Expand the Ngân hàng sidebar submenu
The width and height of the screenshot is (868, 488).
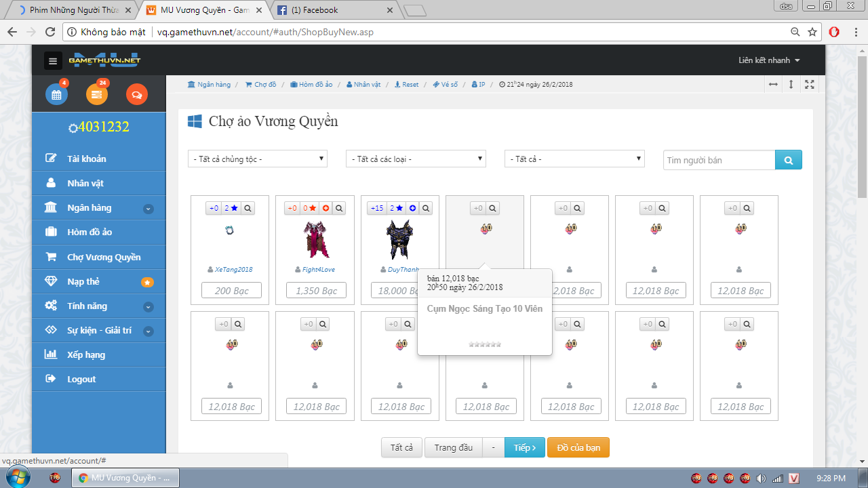(149, 209)
